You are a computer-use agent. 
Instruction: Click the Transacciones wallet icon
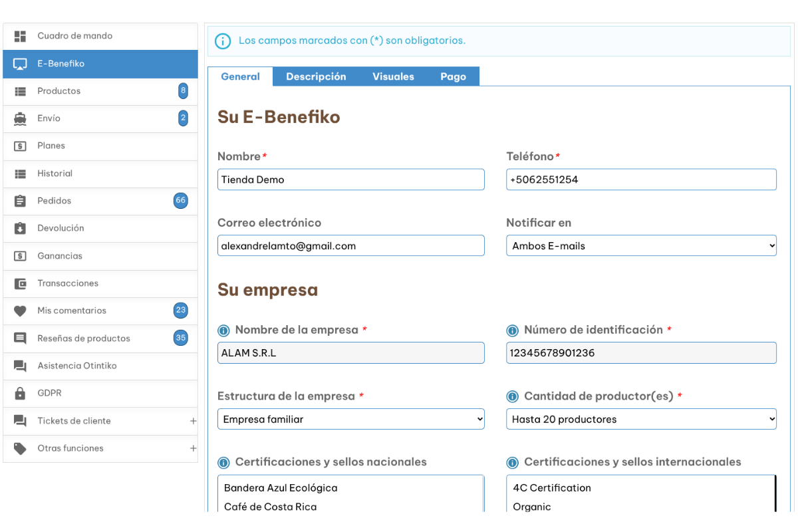[x=20, y=283]
